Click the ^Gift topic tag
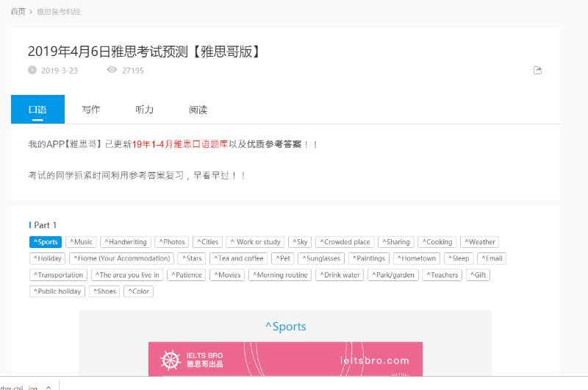 pos(478,275)
